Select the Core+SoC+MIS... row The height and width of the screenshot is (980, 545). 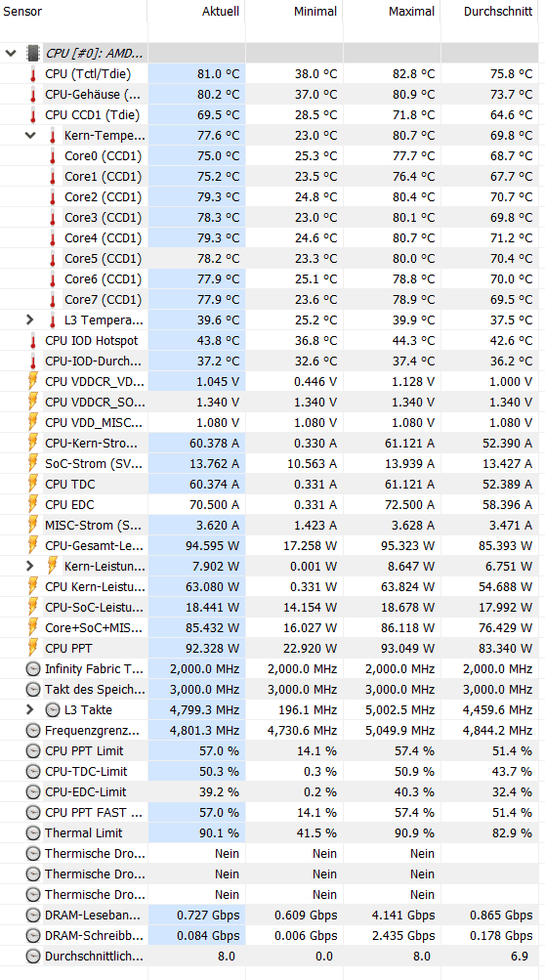(x=269, y=628)
